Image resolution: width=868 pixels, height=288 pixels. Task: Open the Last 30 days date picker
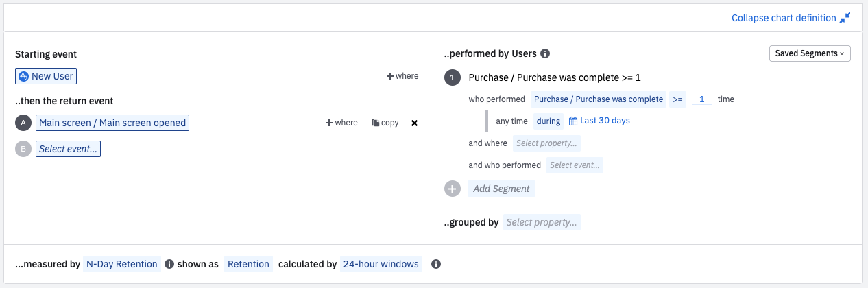[x=599, y=121]
